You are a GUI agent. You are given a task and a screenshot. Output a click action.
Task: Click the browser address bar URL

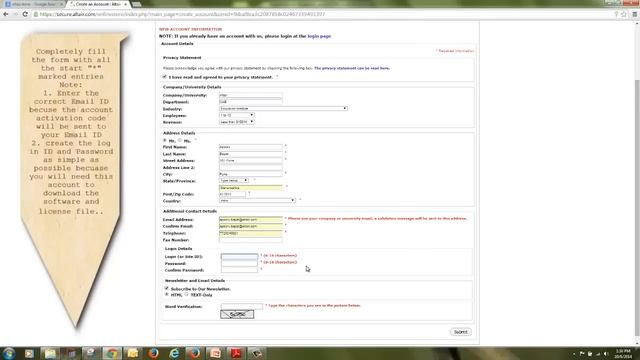tap(182, 14)
